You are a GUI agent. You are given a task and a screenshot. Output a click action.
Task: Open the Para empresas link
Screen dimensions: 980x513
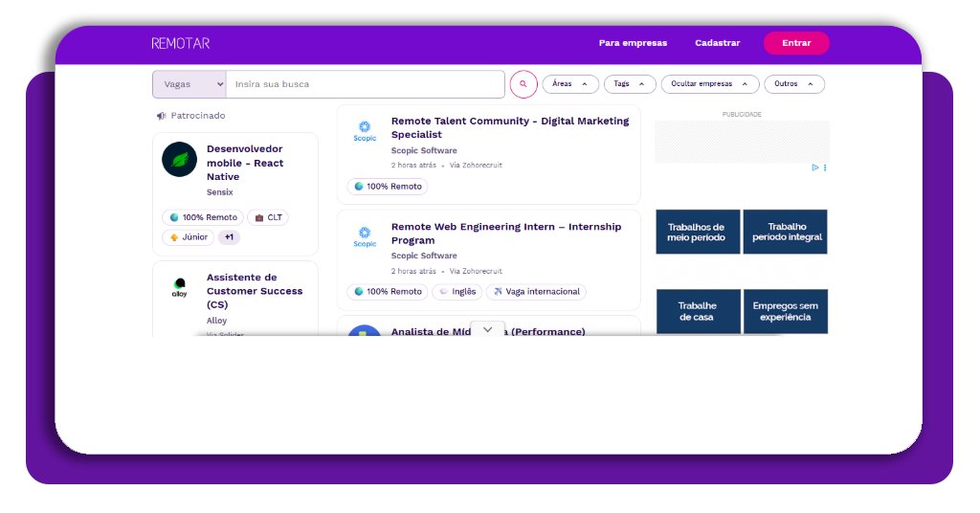pyautogui.click(x=633, y=43)
